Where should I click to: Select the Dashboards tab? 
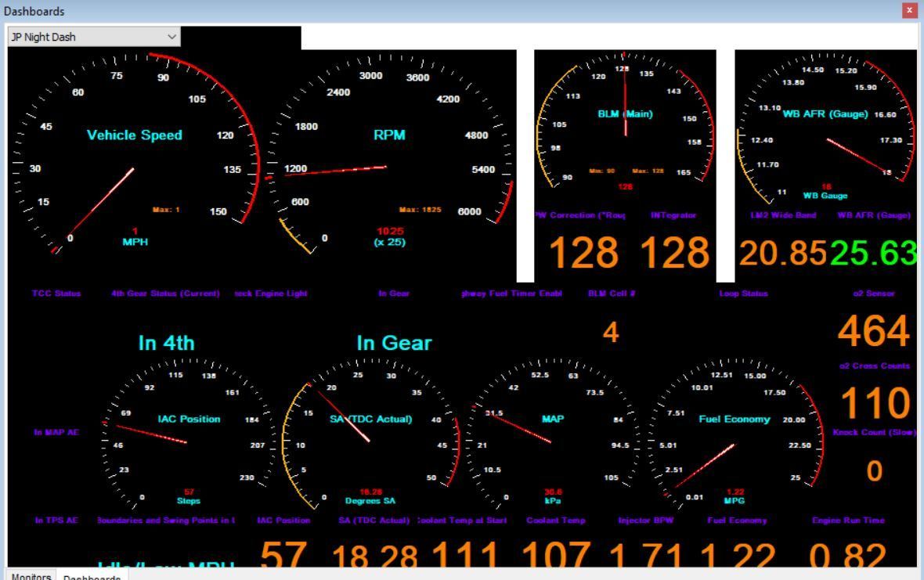92,578
